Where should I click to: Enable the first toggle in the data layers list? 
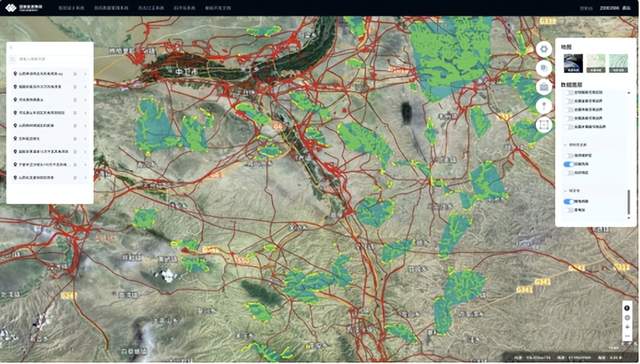(x=569, y=93)
